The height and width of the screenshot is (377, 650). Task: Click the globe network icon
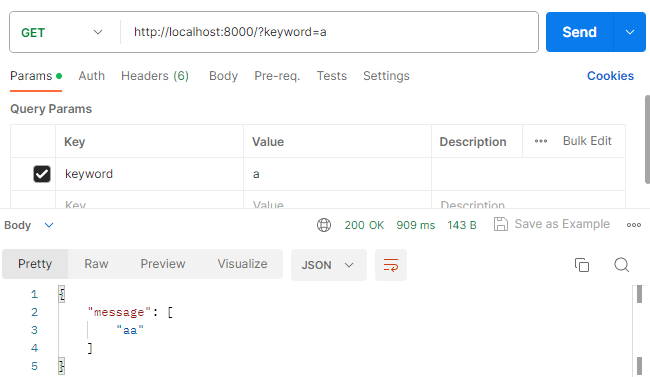click(324, 225)
